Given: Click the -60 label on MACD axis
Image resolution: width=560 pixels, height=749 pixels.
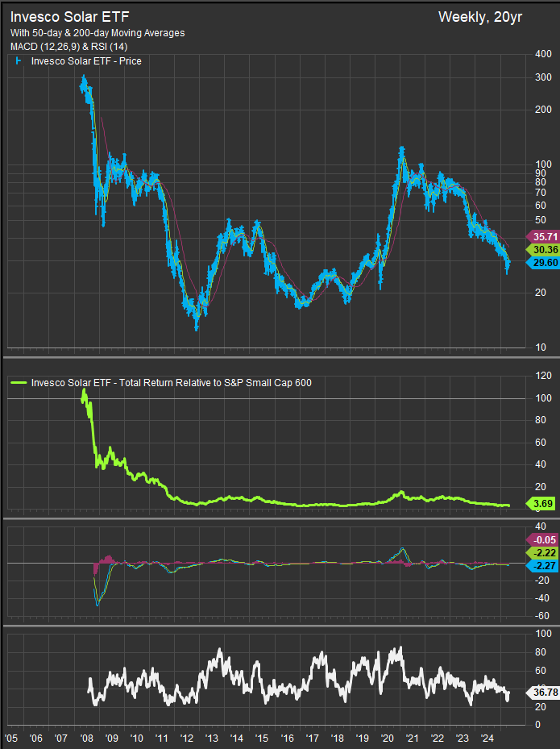Looking at the screenshot, I should [x=541, y=616].
